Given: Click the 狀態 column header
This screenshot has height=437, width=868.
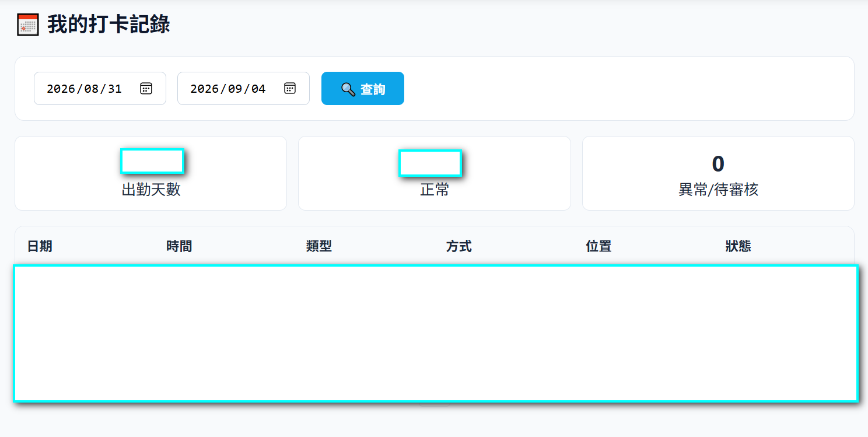Looking at the screenshot, I should pyautogui.click(x=738, y=246).
